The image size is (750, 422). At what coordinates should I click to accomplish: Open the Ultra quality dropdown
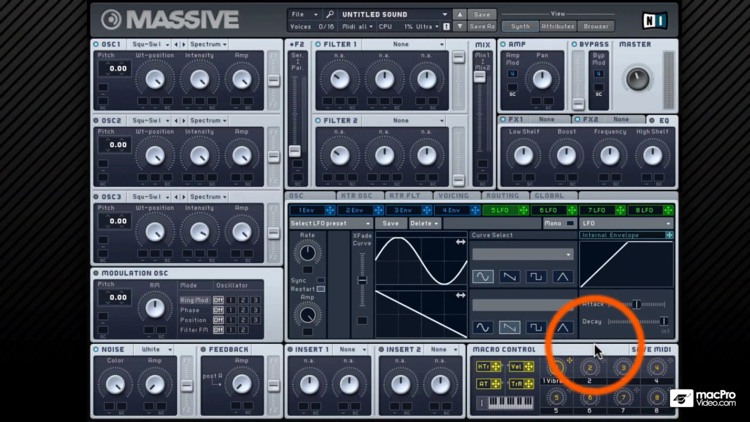(x=427, y=27)
